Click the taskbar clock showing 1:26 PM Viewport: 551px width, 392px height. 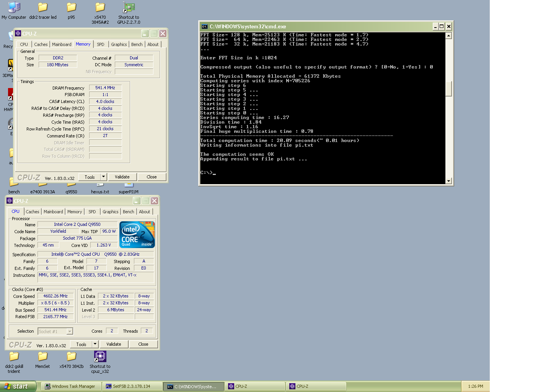[476, 386]
